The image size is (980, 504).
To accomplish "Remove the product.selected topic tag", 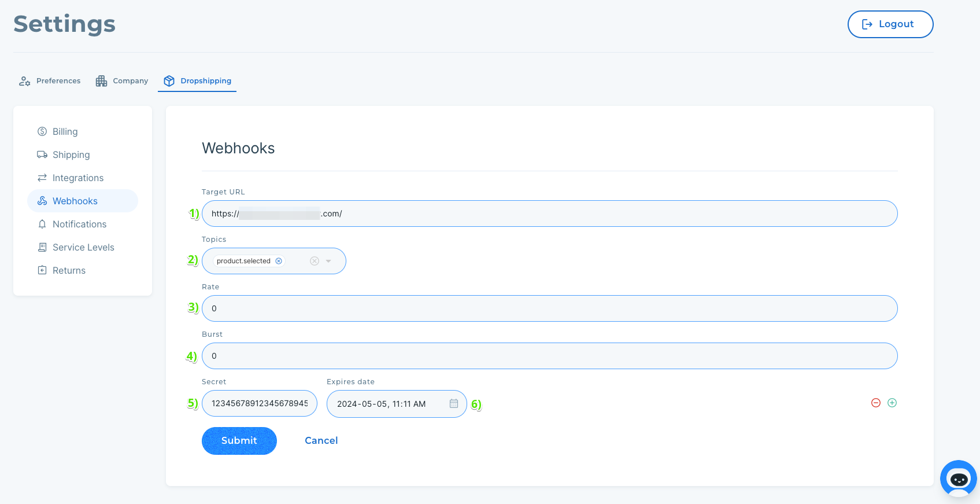I will (279, 261).
